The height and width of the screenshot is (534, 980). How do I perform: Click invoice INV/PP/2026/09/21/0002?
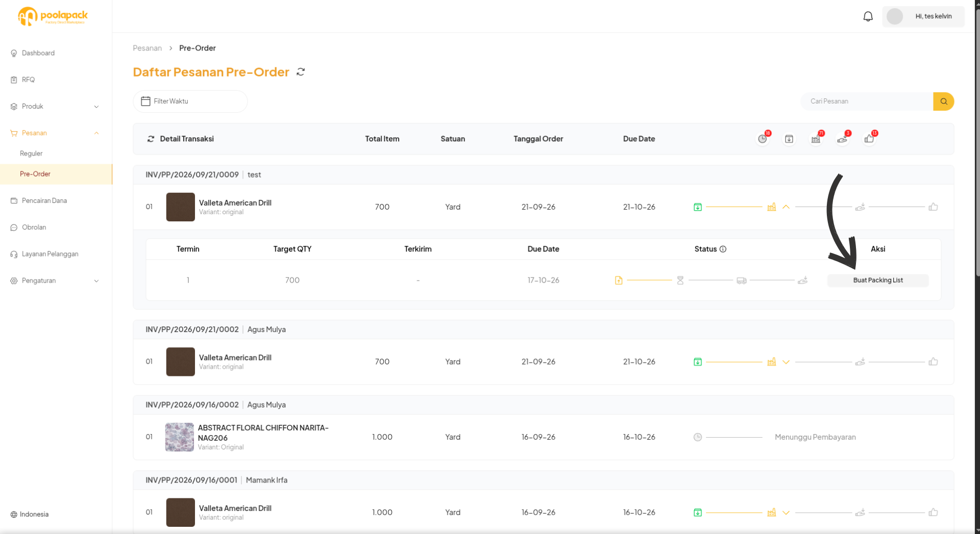[x=192, y=329]
